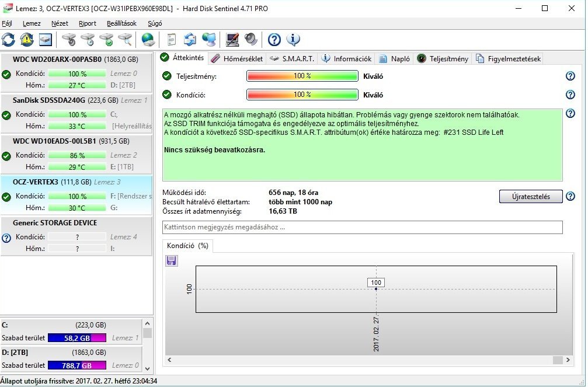Click the envelope with blue arrows icon
The height and width of the screenshot is (387, 588).
[190, 39]
